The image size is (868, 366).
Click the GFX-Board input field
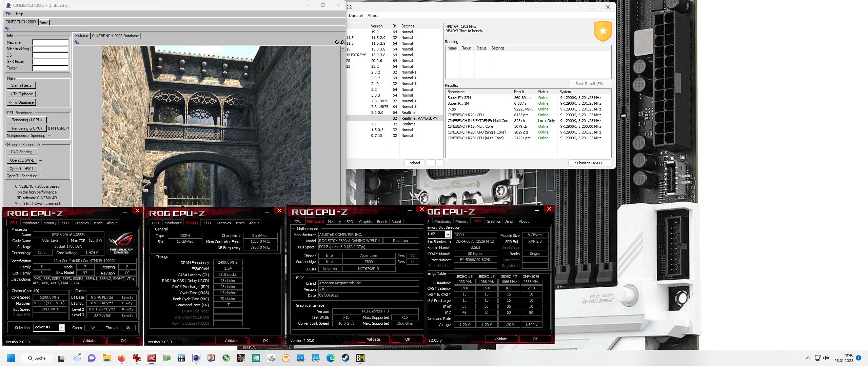(51, 62)
